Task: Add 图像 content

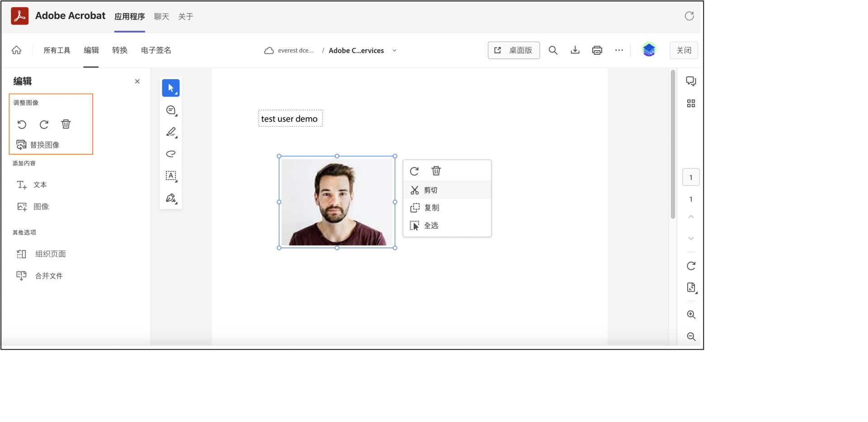Action: pos(33,207)
